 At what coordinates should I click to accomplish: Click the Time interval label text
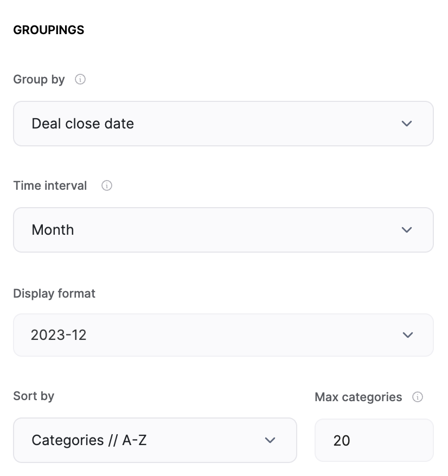click(x=50, y=186)
